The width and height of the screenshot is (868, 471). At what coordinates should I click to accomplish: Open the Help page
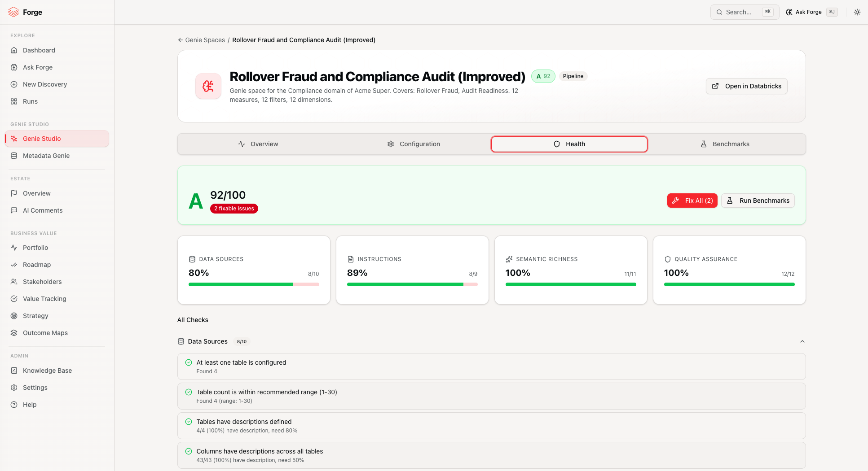(57, 405)
